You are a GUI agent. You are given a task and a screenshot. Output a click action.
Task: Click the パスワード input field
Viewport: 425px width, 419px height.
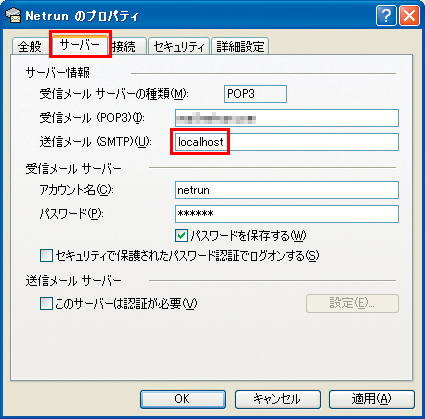click(287, 214)
